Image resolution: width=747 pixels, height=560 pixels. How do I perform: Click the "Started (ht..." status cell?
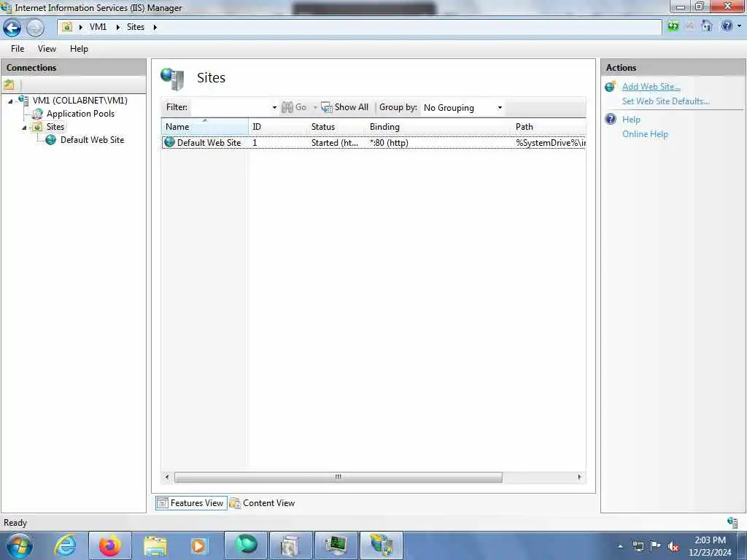[334, 143]
